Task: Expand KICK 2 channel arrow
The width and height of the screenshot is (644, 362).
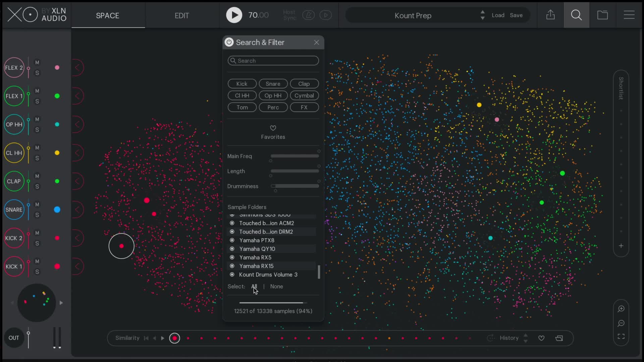Action: point(77,238)
